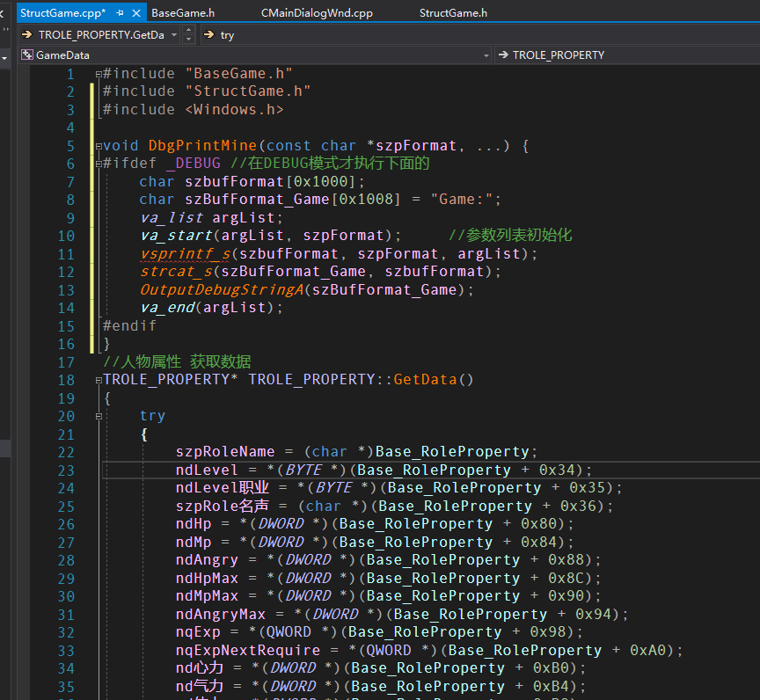760x700 pixels.
Task: Click on ndMp variable at line 27
Action: (194, 542)
